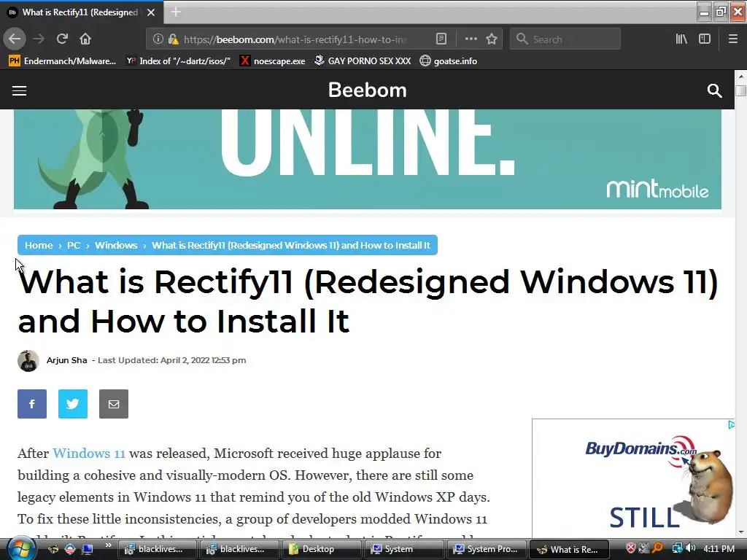Switch to System taskbar window
Viewport: 747px width, 560px height.
[404, 549]
